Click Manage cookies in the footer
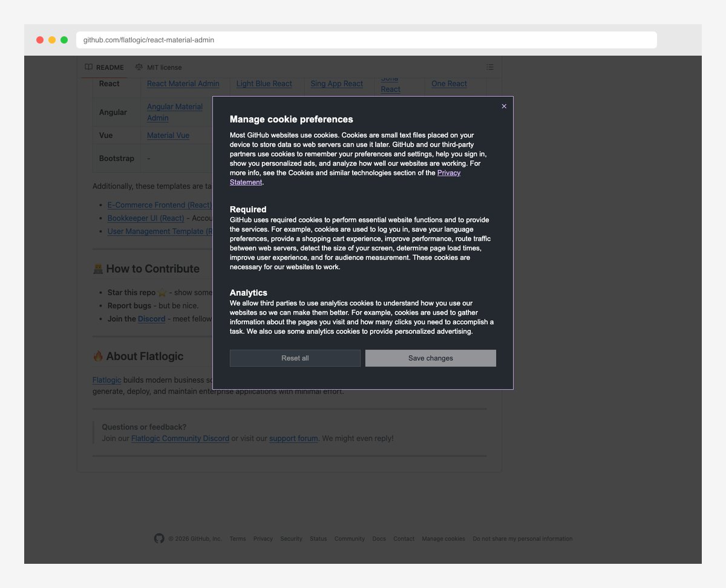 tap(443, 538)
